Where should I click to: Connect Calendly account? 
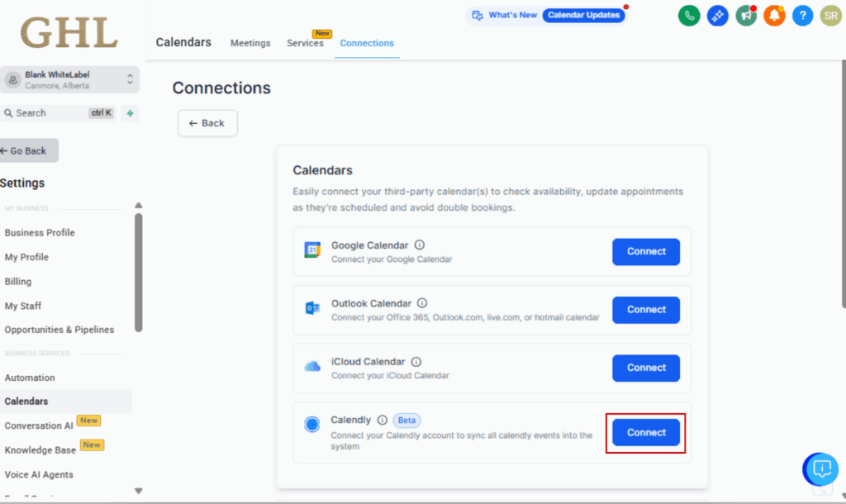646,433
